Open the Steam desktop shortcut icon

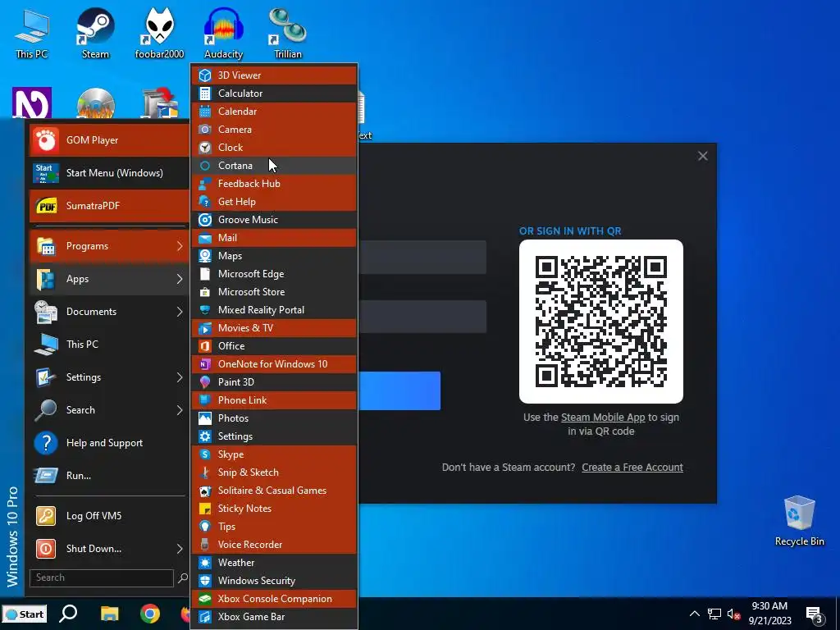tap(95, 32)
